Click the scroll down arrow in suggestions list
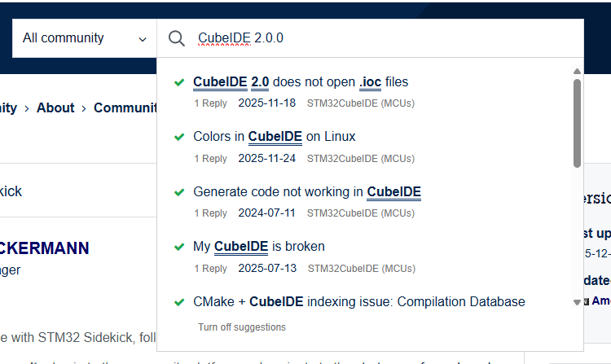The height and width of the screenshot is (364, 611). [x=577, y=302]
